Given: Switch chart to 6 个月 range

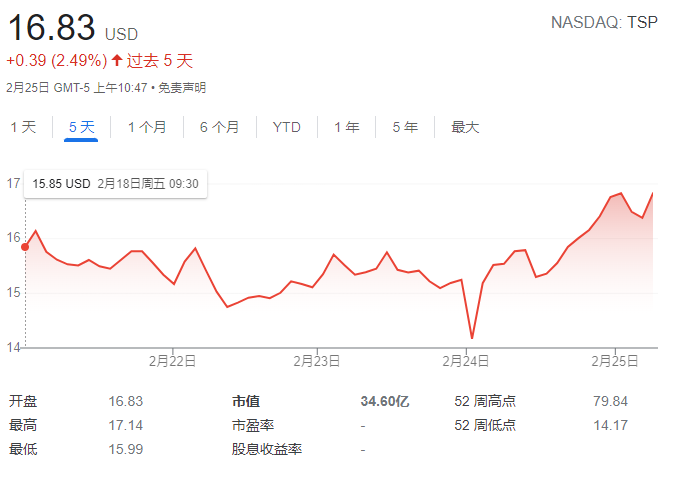Looking at the screenshot, I should point(219,127).
